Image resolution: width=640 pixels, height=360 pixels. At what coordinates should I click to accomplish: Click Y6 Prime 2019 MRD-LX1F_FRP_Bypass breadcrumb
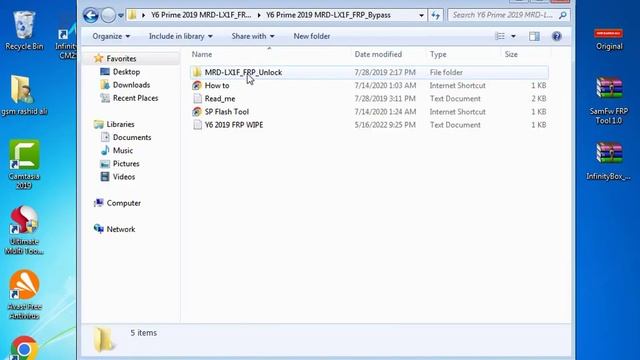[x=328, y=15]
